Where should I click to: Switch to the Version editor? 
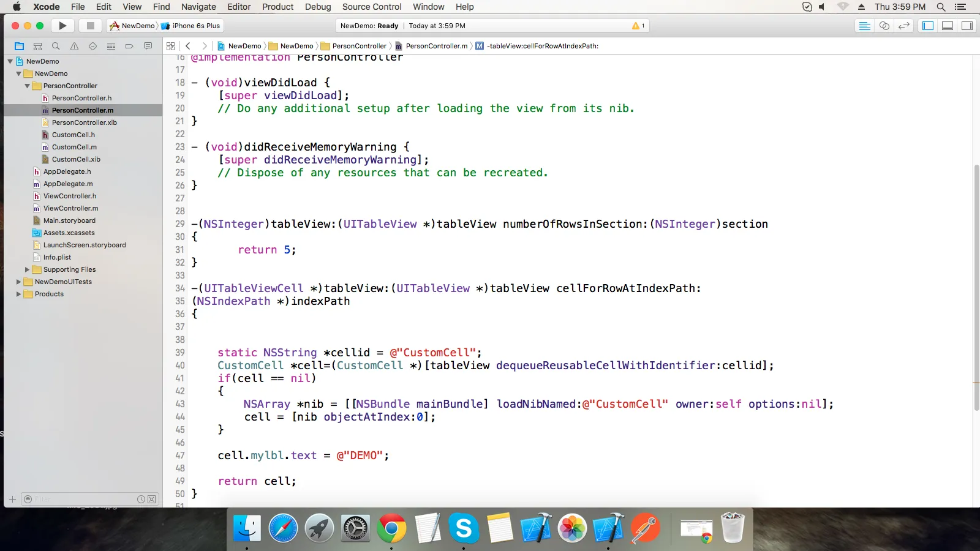(904, 26)
